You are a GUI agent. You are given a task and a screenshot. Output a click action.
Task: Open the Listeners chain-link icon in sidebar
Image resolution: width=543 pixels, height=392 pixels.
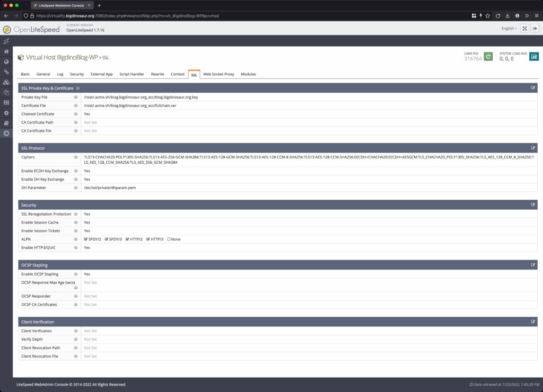pos(6,72)
